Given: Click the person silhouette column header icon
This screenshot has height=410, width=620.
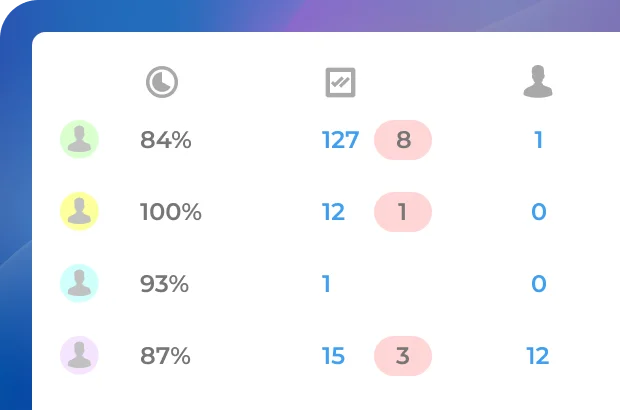Looking at the screenshot, I should [538, 83].
